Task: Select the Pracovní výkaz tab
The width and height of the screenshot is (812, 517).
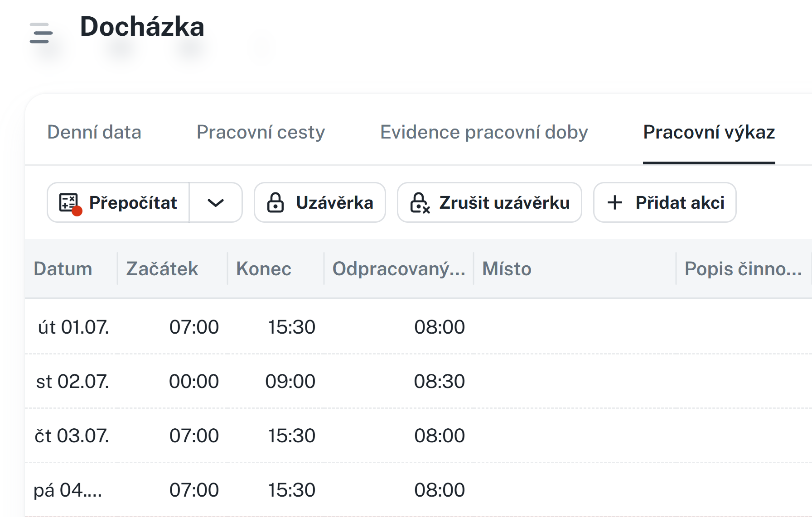Action: [709, 132]
